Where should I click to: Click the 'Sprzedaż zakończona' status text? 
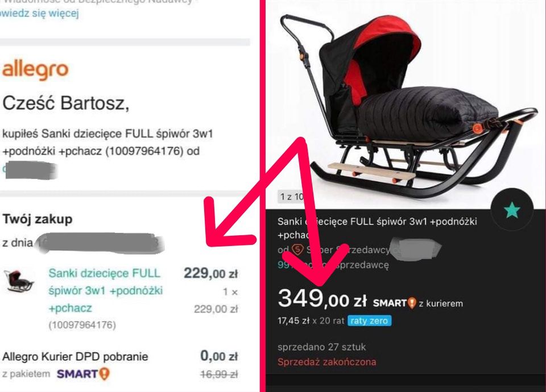(326, 362)
